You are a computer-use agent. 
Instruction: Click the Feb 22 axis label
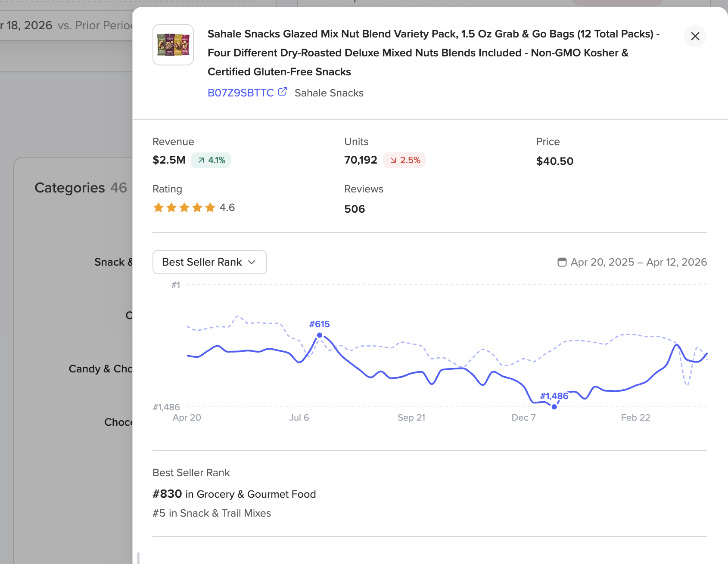(x=636, y=418)
